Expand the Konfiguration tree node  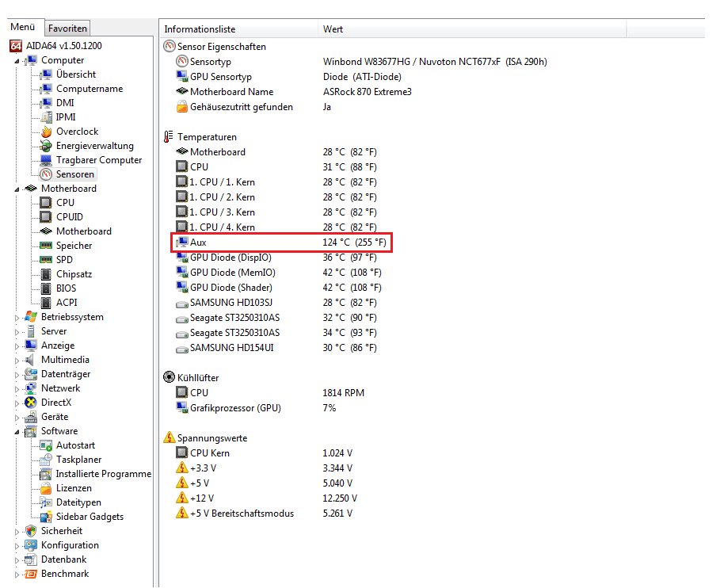coord(17,546)
